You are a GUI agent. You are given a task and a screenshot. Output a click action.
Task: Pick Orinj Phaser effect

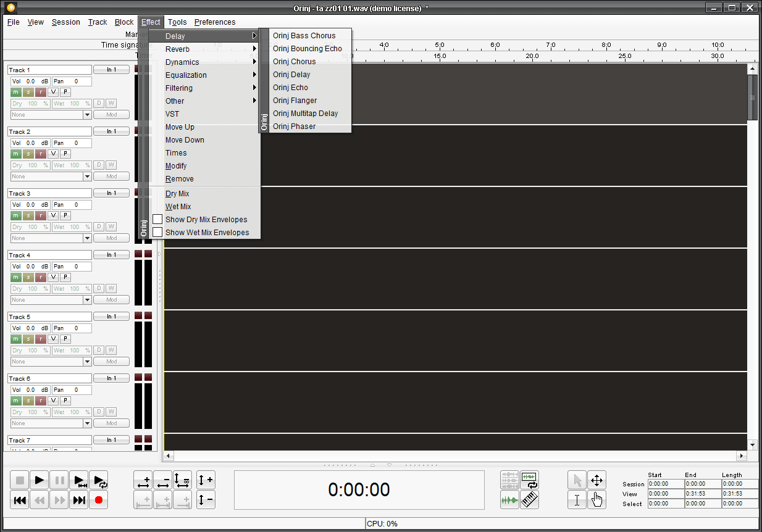click(x=310, y=127)
